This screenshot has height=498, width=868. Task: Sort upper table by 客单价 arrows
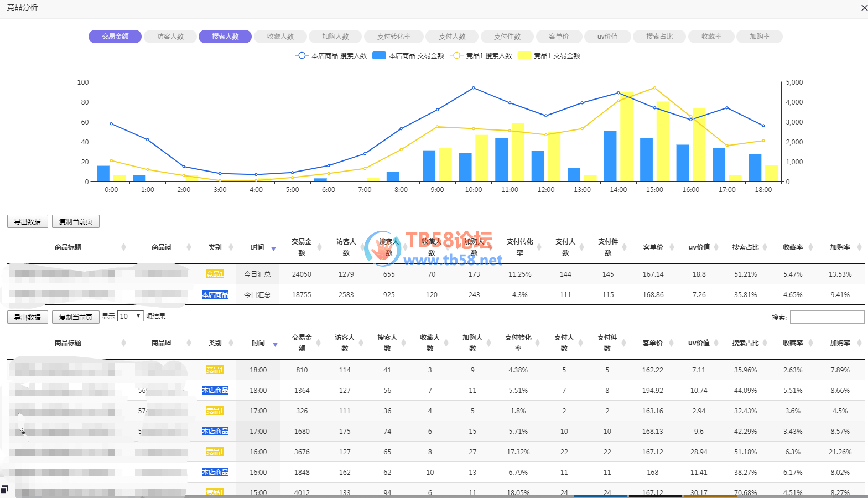(672, 247)
